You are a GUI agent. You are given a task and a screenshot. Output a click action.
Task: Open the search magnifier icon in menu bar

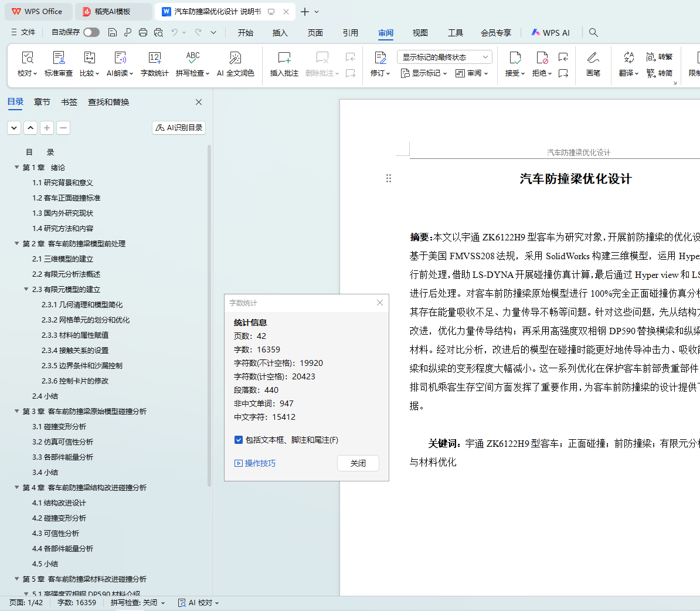click(x=593, y=33)
